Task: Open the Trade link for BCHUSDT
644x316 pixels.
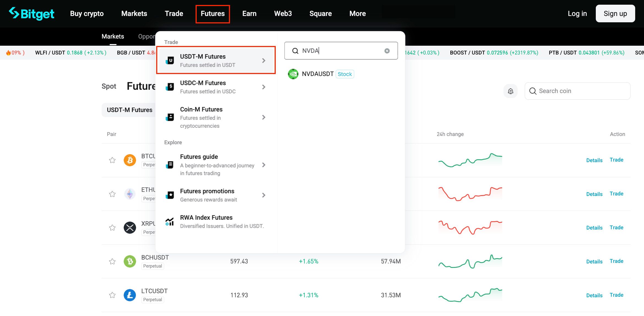Action: coord(616,261)
